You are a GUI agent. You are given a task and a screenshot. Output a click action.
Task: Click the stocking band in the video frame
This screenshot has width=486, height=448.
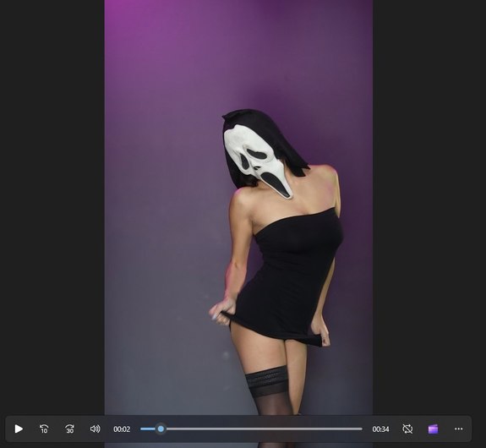click(x=266, y=379)
